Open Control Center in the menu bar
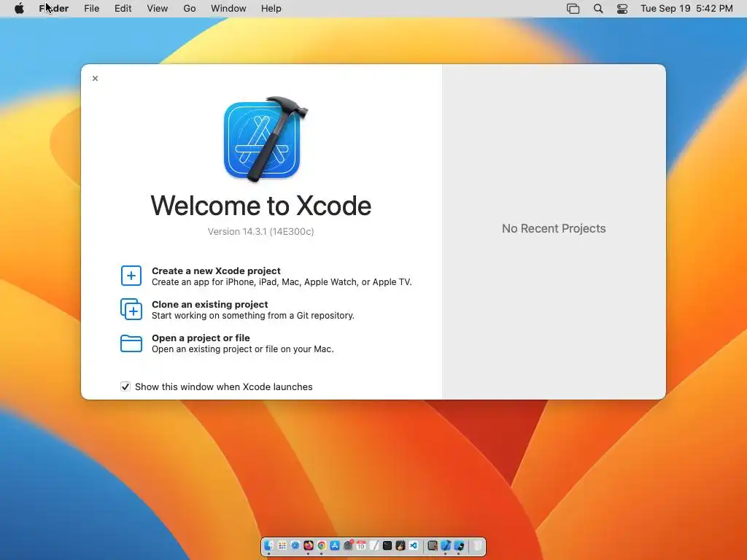 point(622,9)
